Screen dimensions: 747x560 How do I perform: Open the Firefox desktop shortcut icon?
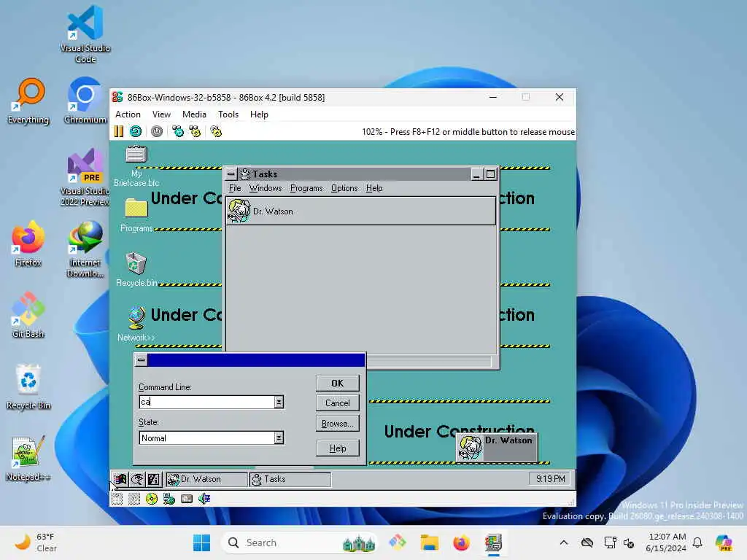[28, 244]
